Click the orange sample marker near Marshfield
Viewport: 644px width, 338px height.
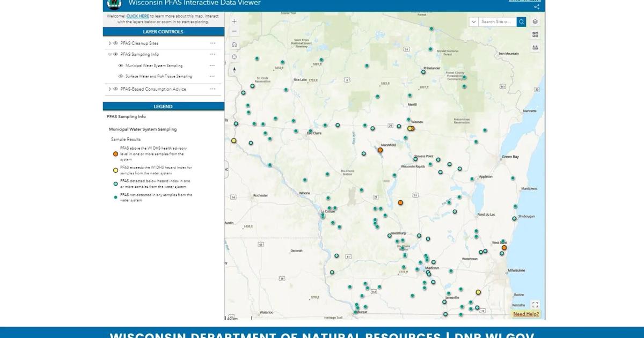[x=380, y=150]
